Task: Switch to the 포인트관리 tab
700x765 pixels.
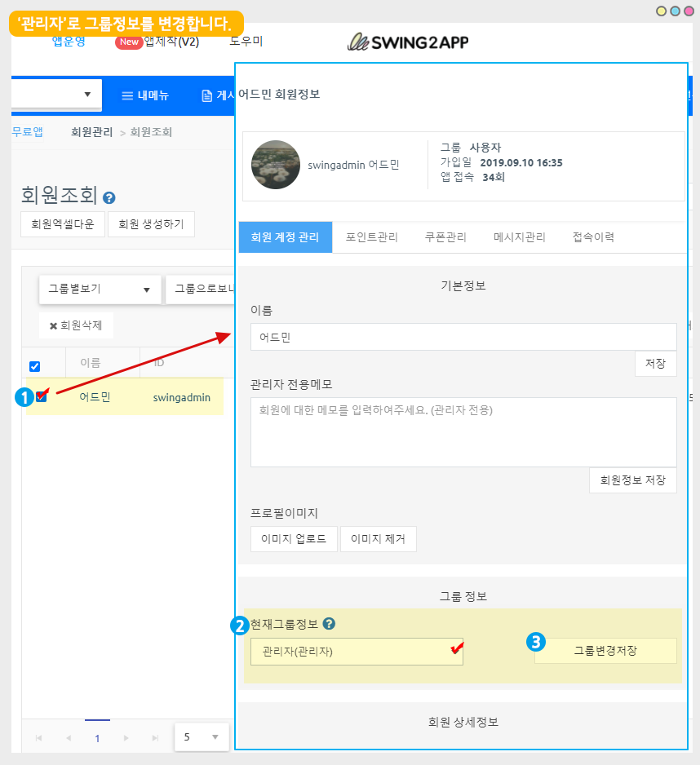Action: coord(371,237)
